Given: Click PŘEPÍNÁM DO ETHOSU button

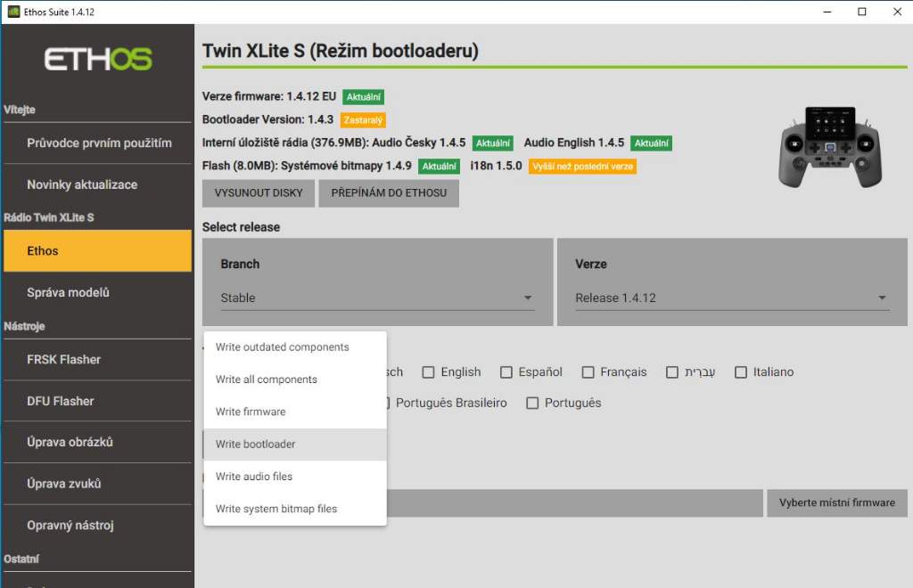Looking at the screenshot, I should 389,192.
